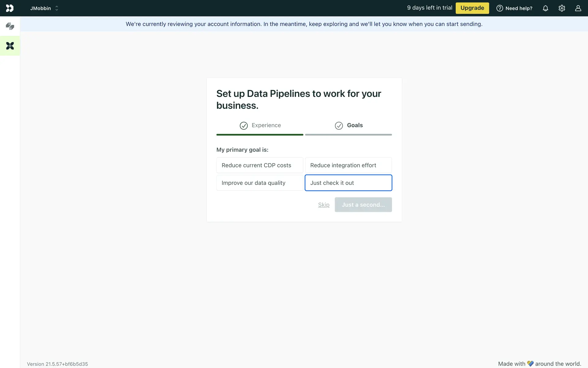
Task: Open the Journeys sidebar icon
Action: click(10, 26)
